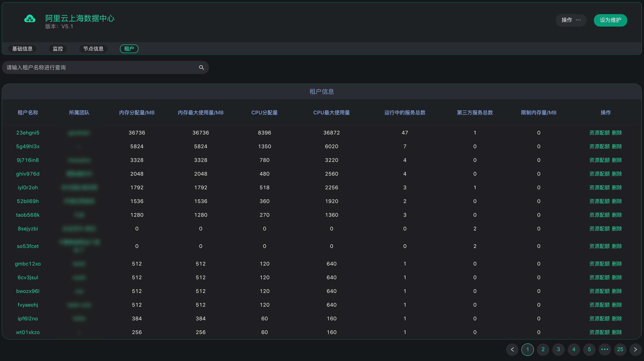Open tenant bwozx96l

click(28, 291)
